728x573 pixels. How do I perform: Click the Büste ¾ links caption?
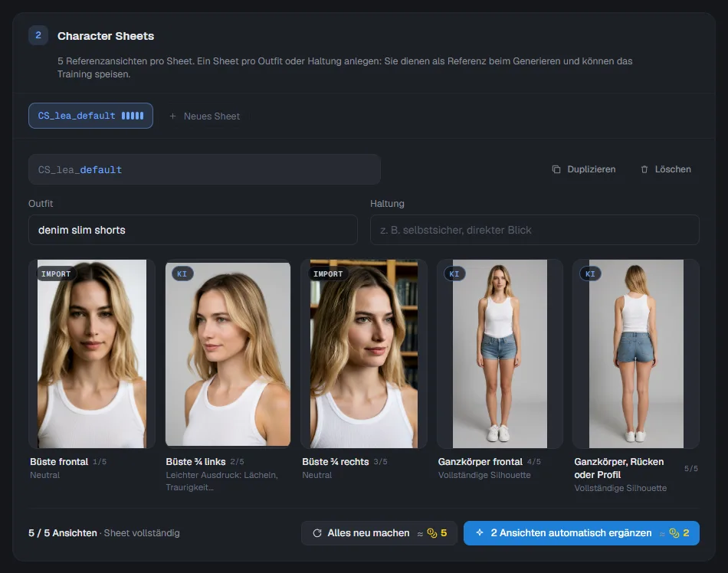pyautogui.click(x=195, y=462)
